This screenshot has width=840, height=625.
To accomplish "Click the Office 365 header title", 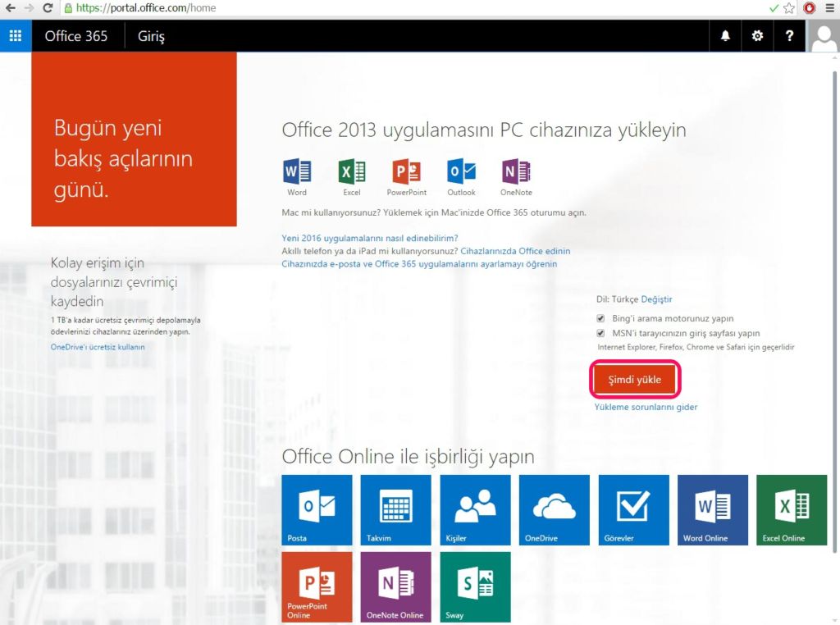I will pos(76,36).
